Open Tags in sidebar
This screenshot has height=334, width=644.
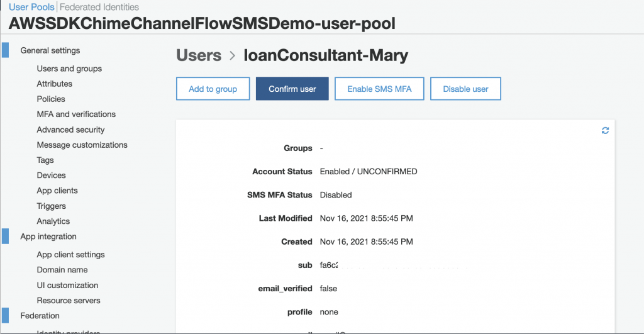click(45, 160)
